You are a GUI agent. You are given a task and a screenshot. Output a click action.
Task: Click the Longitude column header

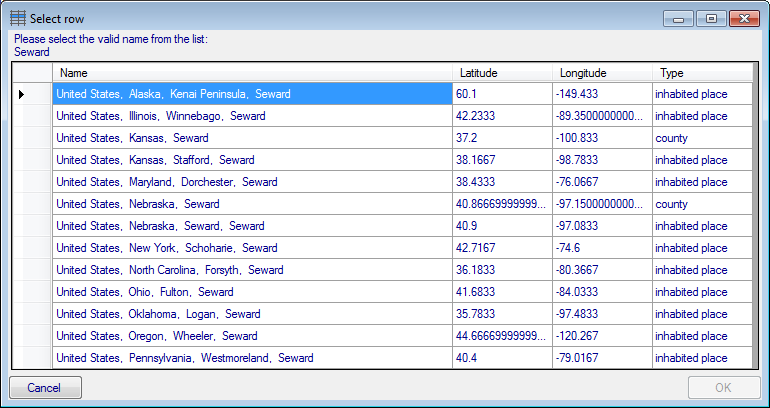click(x=602, y=73)
